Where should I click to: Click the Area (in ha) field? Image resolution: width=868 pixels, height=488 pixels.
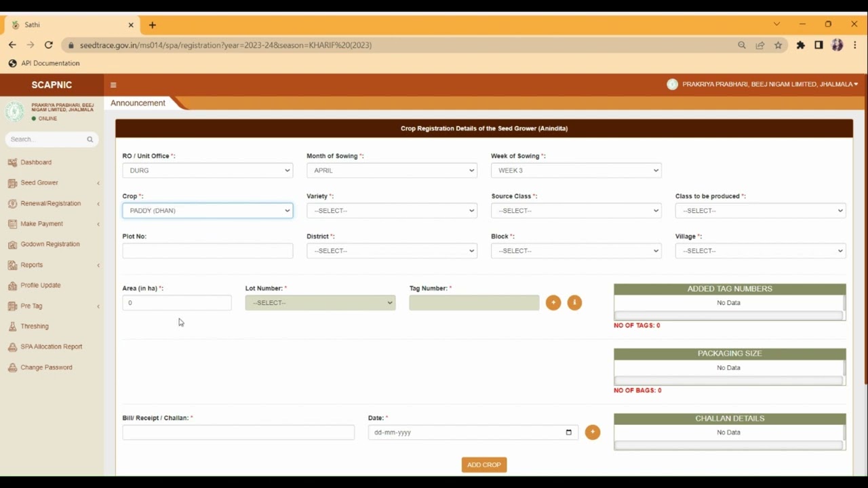177,302
